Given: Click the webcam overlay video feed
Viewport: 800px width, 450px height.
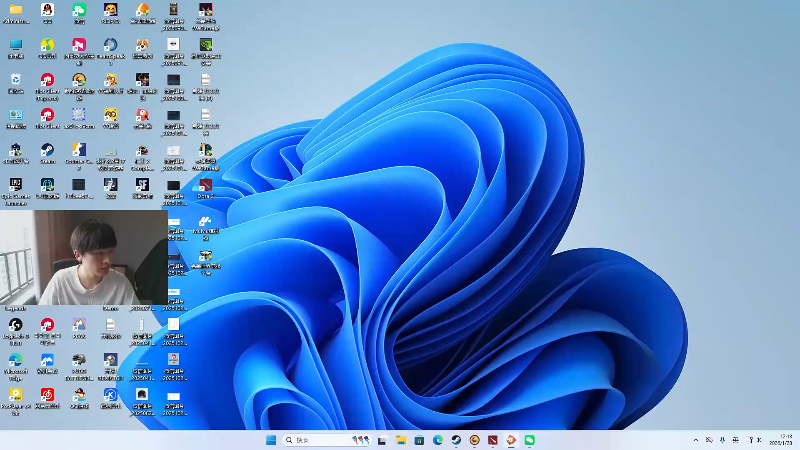Looking at the screenshot, I should [84, 257].
